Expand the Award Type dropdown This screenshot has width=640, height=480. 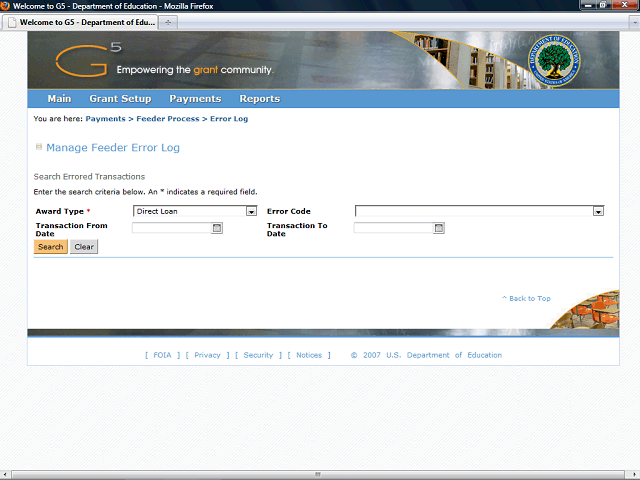coord(251,211)
